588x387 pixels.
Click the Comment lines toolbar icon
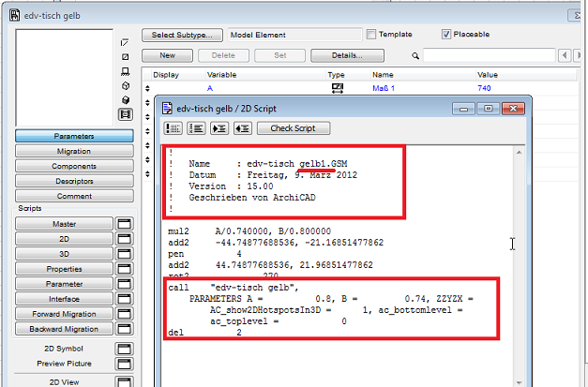click(x=173, y=128)
